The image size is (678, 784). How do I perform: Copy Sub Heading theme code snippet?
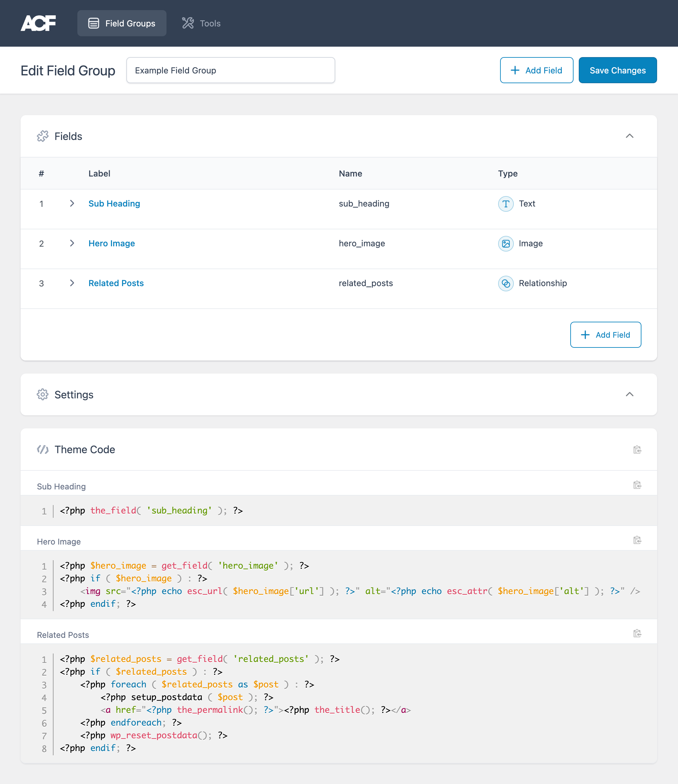click(x=637, y=485)
